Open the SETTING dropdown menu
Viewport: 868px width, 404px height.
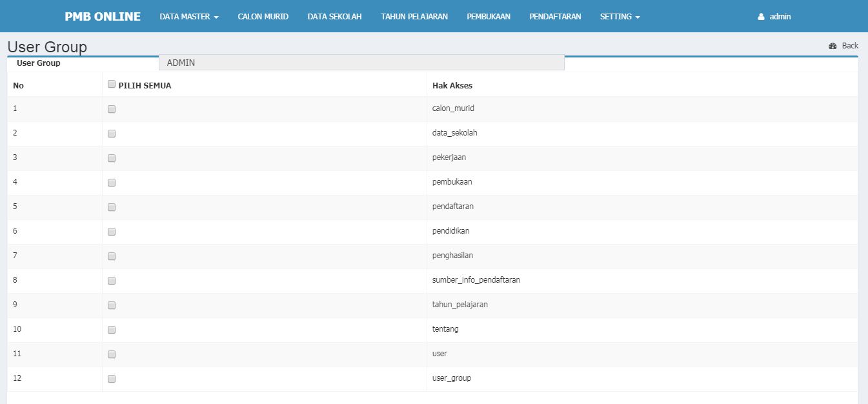[620, 17]
